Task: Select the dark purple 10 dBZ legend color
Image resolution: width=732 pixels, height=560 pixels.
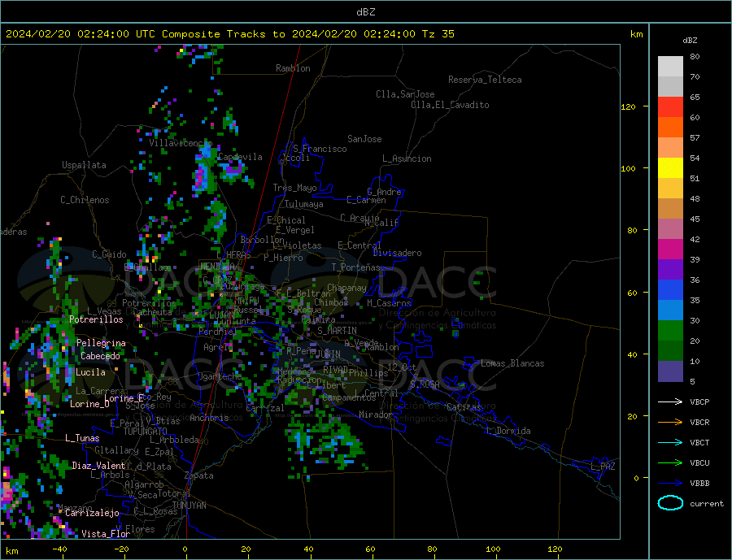Action: 670,371
